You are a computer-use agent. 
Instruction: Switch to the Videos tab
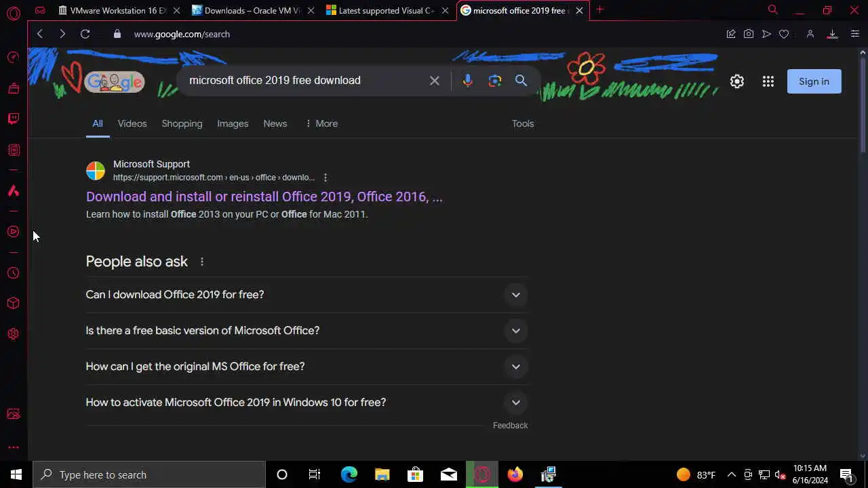132,123
